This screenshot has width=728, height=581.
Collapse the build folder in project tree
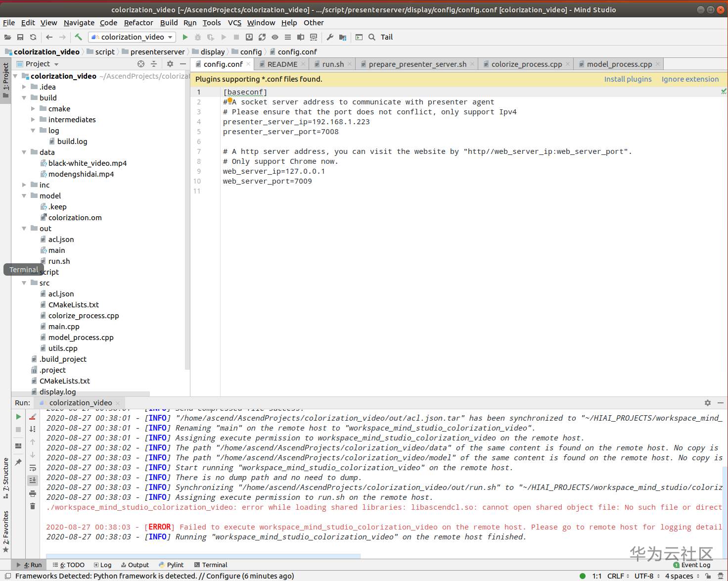[x=24, y=98]
